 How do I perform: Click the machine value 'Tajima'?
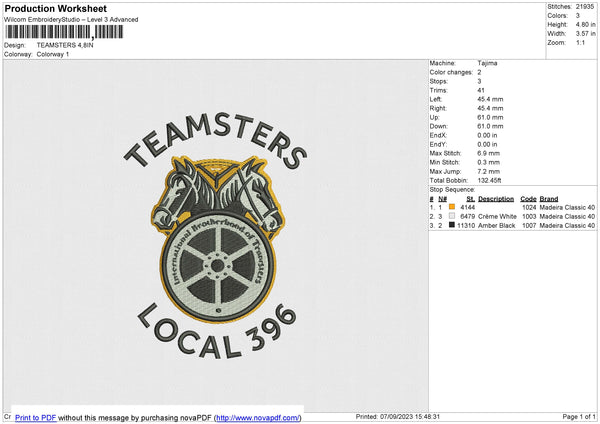pos(487,63)
